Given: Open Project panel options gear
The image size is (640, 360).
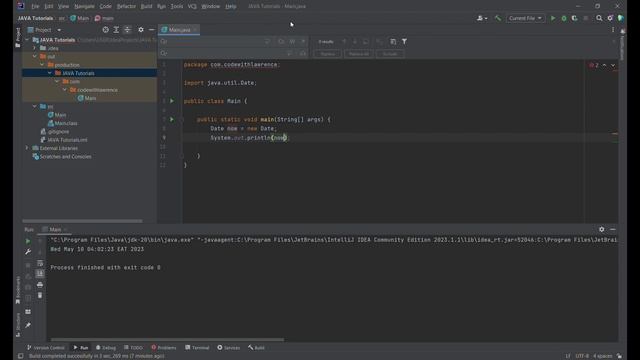Looking at the screenshot, I should [141, 30].
